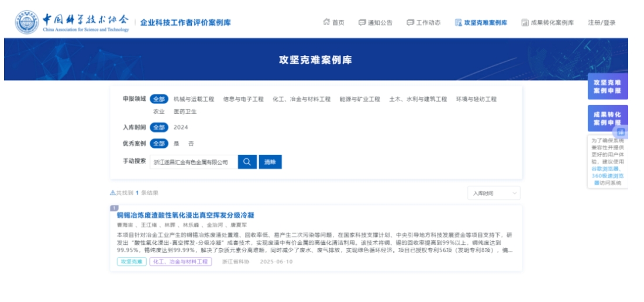Screen dimensions: 644x302
Task: Open the 通知公告 notices page
Action: click(x=375, y=23)
